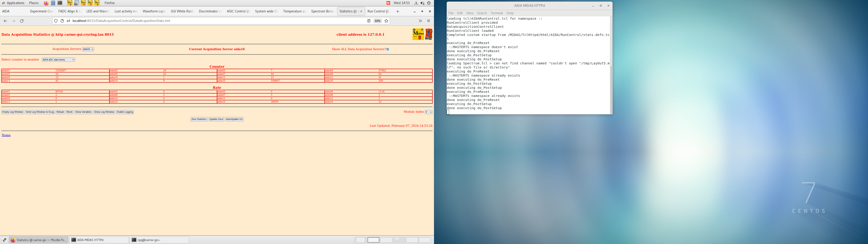Viewport: 868px width, 244px height.
Task: Click the volume icon in system tray
Action: [x=422, y=3]
